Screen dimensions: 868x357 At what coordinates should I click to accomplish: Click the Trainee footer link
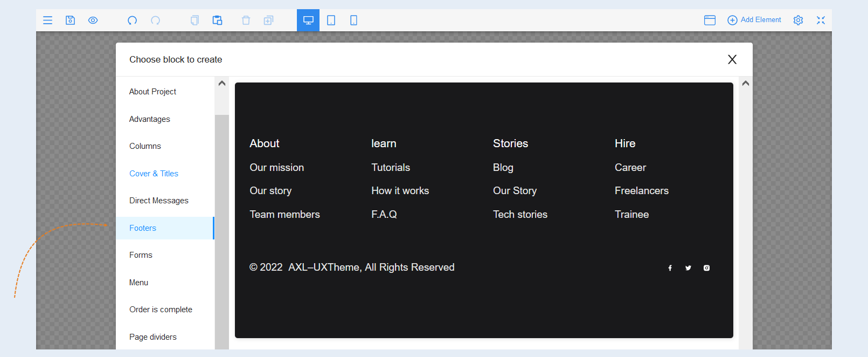pyautogui.click(x=632, y=215)
